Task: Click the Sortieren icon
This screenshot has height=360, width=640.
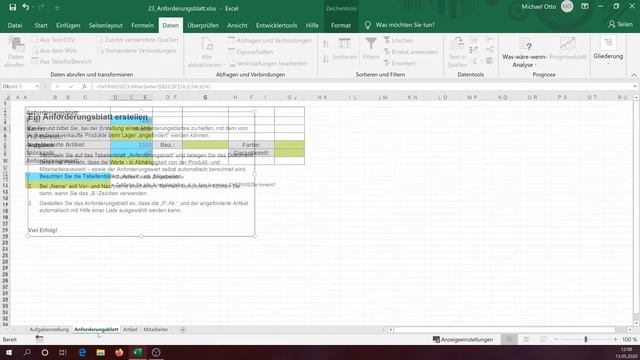Action: click(x=344, y=44)
